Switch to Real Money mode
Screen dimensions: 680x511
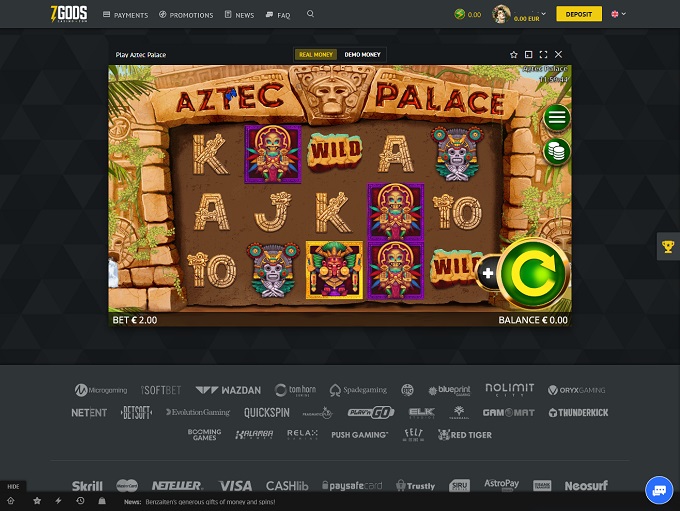tap(316, 54)
